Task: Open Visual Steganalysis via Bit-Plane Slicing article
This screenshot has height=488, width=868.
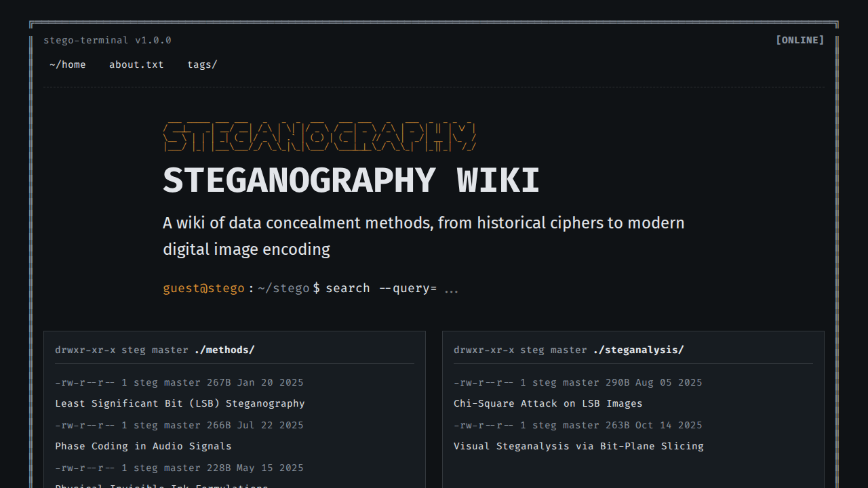Action: click(578, 446)
